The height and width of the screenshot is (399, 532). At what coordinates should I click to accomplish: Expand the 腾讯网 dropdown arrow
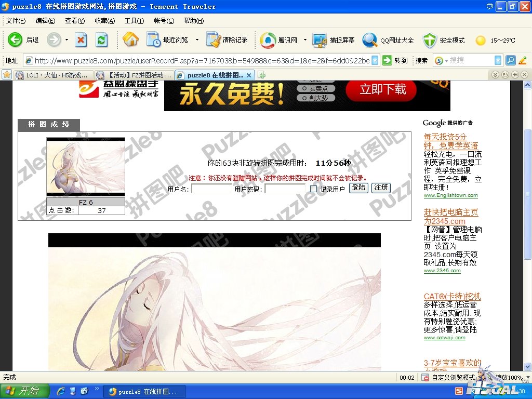coord(305,40)
